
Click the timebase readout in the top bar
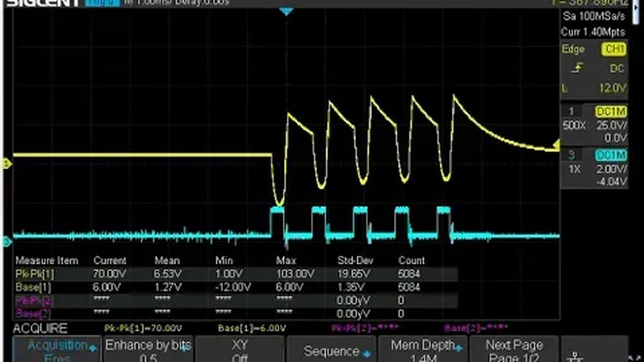tap(176, 2)
